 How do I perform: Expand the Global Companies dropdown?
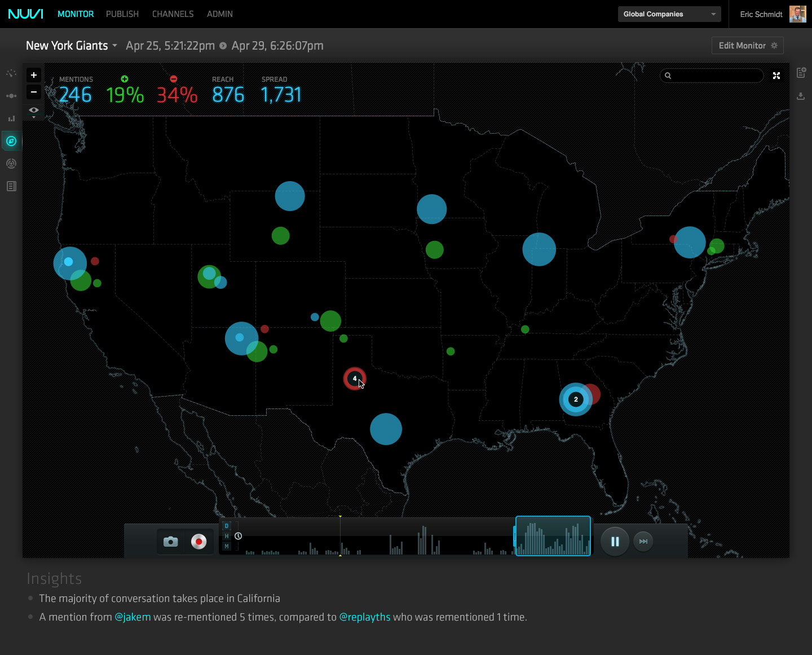click(x=669, y=14)
